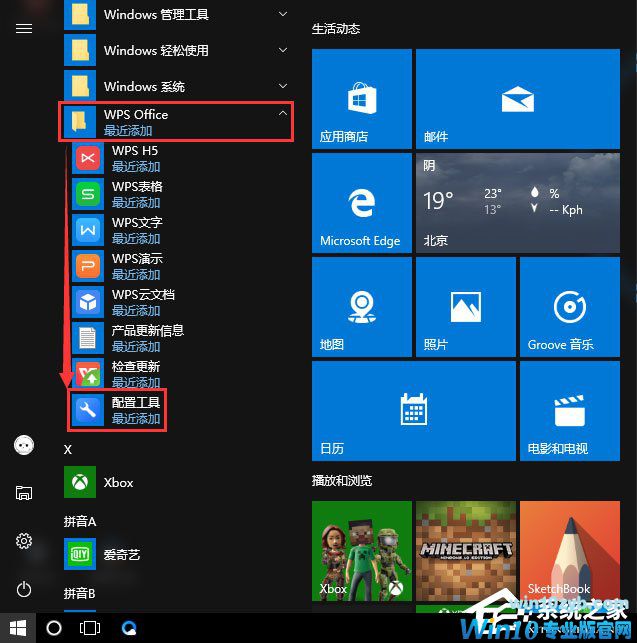Image resolution: width=637 pixels, height=643 pixels.
Task: Expand Windows 管理工具 folder chevron
Action: [283, 14]
